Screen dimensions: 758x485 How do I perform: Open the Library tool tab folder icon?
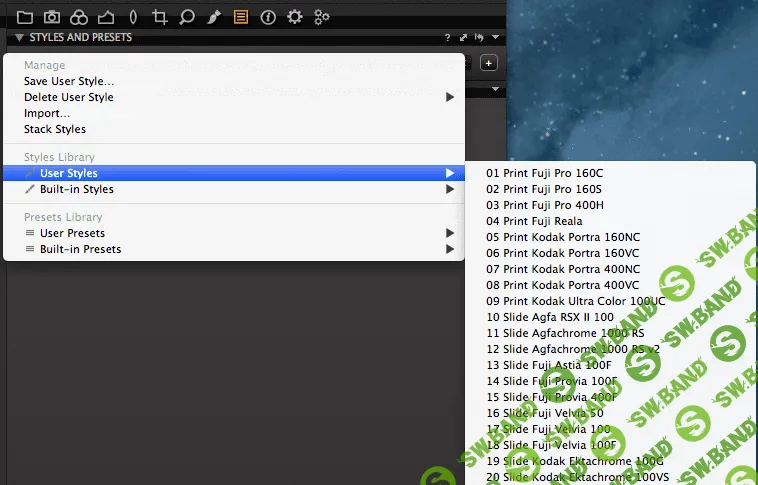(x=24, y=16)
